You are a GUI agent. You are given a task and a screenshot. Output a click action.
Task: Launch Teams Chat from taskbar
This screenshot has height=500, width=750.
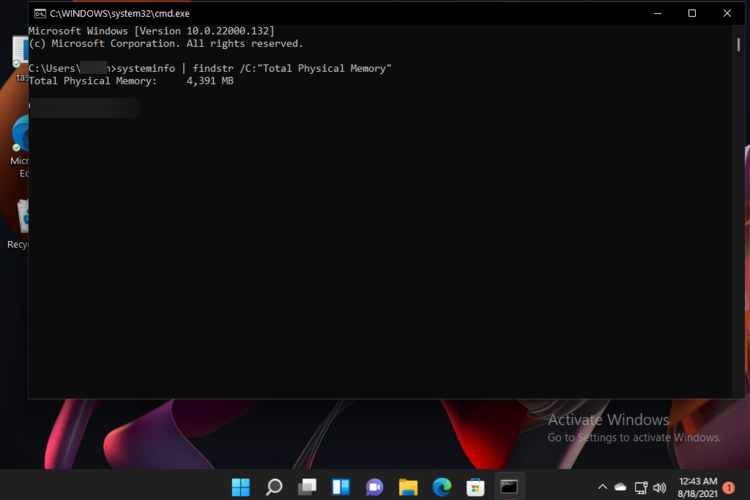pos(375,487)
